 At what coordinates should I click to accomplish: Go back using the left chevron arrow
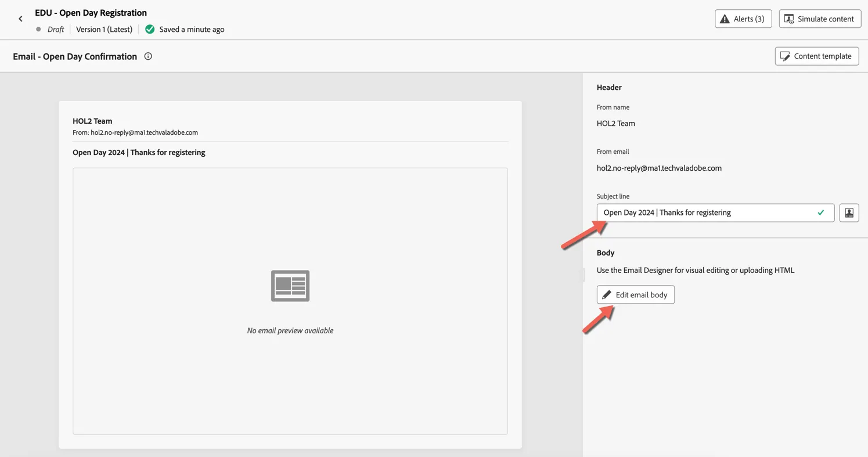point(20,19)
